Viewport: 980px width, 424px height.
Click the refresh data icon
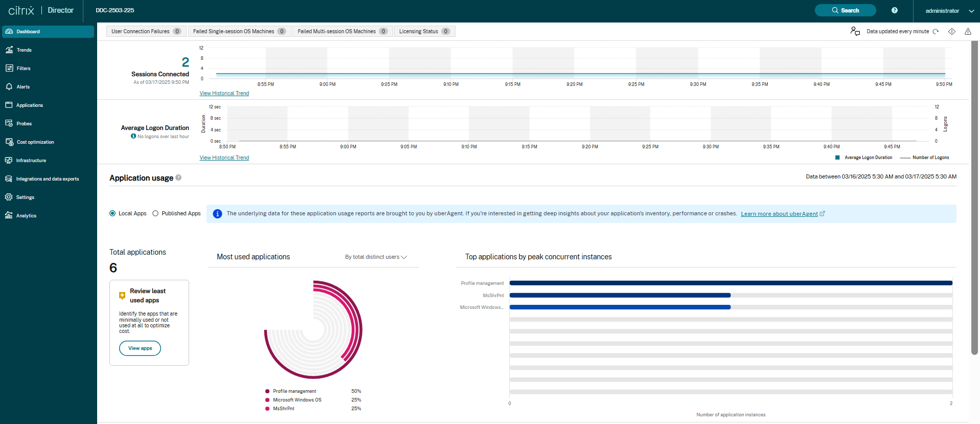coord(936,32)
